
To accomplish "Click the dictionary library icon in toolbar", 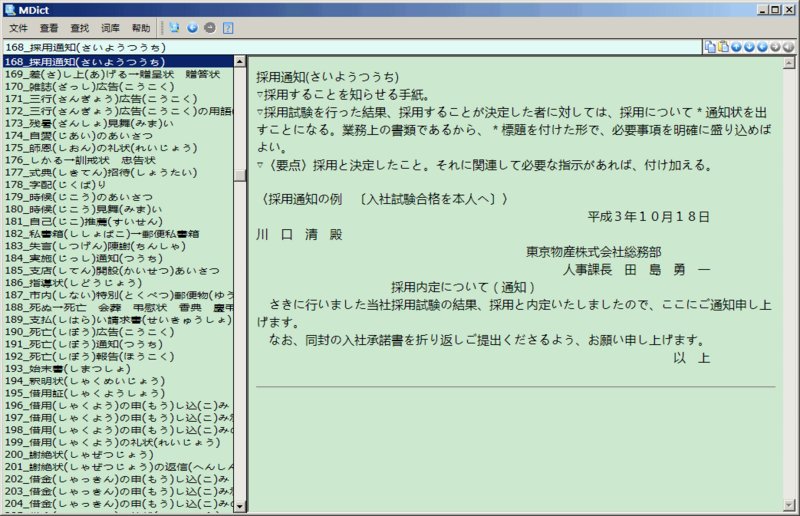I will (174, 28).
